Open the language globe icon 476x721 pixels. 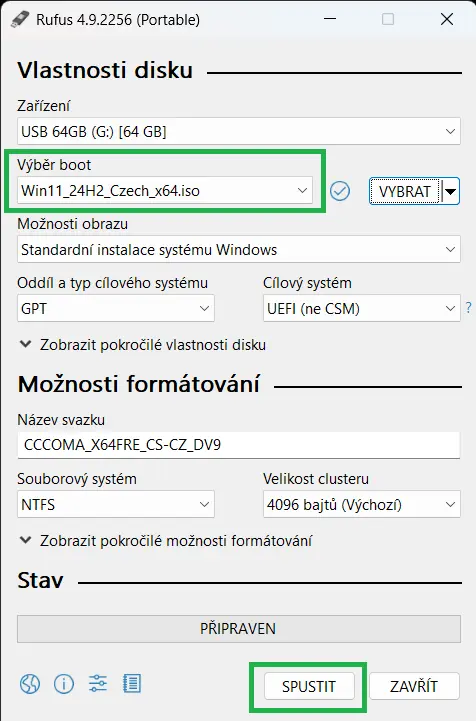click(x=30, y=684)
